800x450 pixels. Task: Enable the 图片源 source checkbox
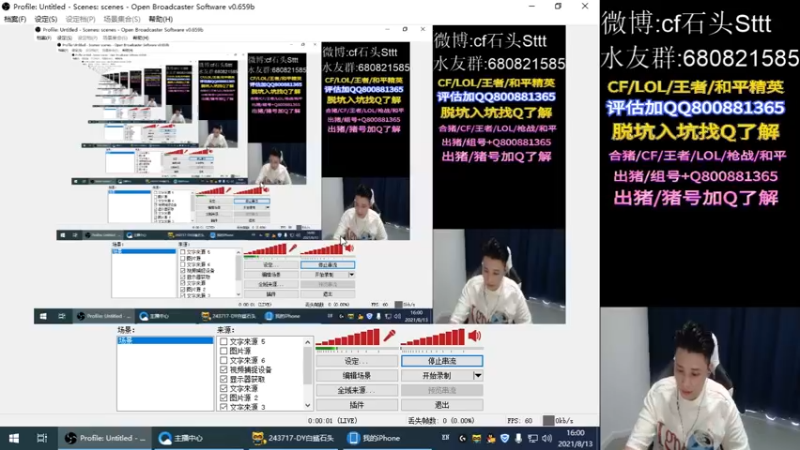(223, 351)
